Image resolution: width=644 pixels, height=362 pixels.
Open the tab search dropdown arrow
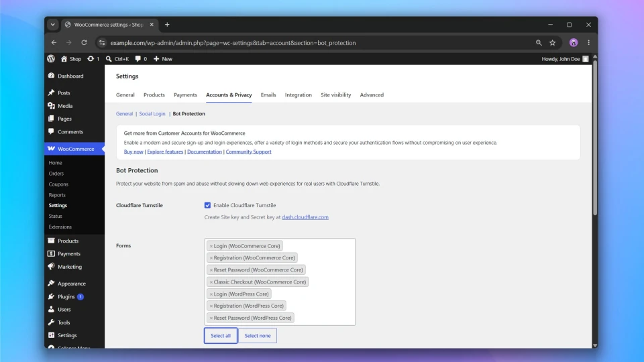pos(52,25)
